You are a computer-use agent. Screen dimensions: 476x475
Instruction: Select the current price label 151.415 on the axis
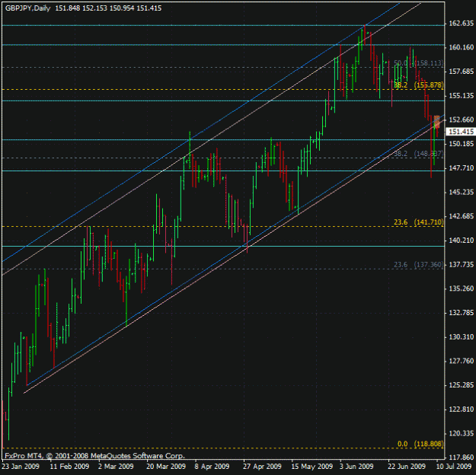click(461, 132)
